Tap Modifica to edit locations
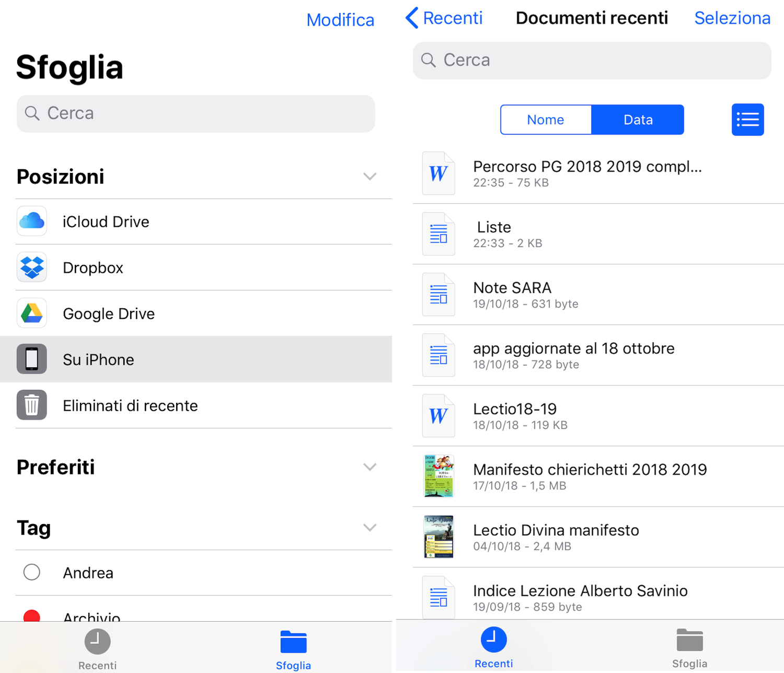The image size is (784, 673). pos(340,20)
